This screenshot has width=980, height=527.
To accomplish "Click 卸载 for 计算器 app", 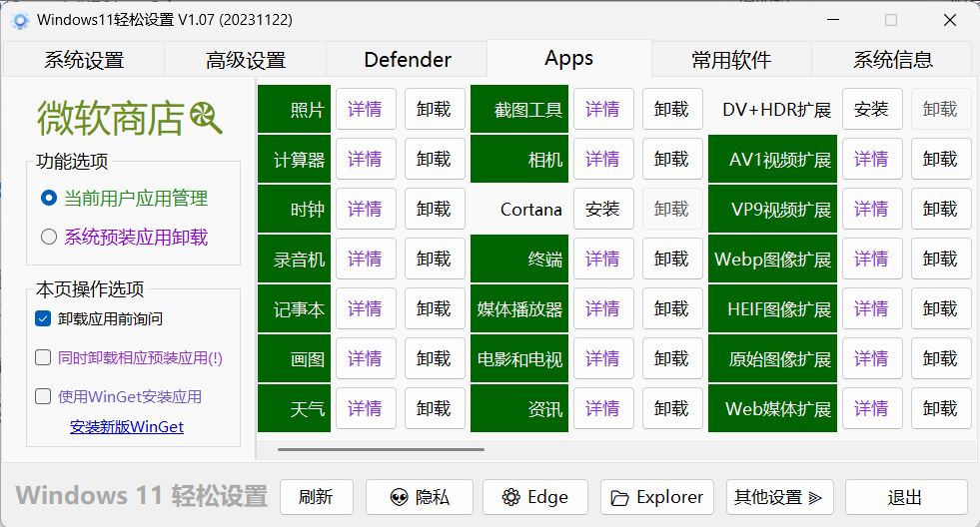I will coord(434,159).
